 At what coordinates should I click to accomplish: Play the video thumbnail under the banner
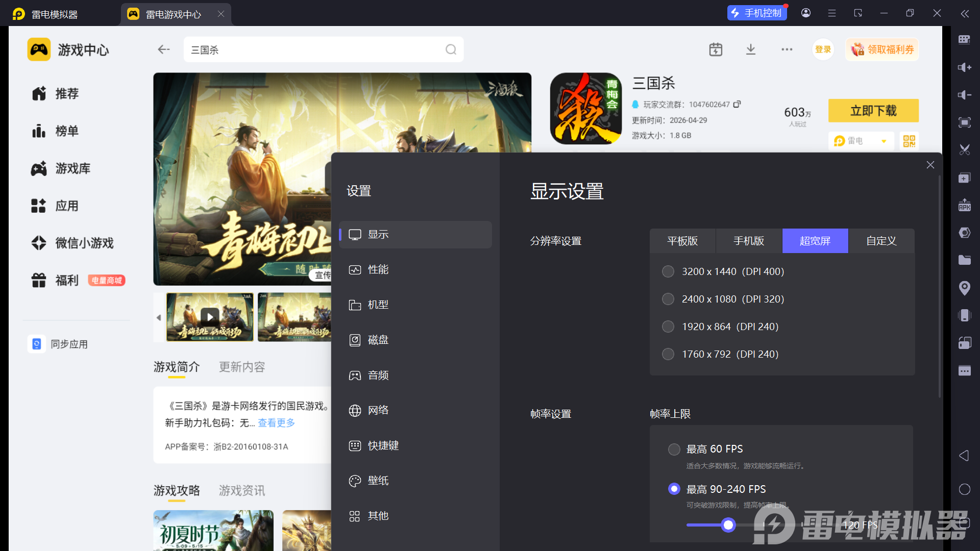click(x=210, y=317)
